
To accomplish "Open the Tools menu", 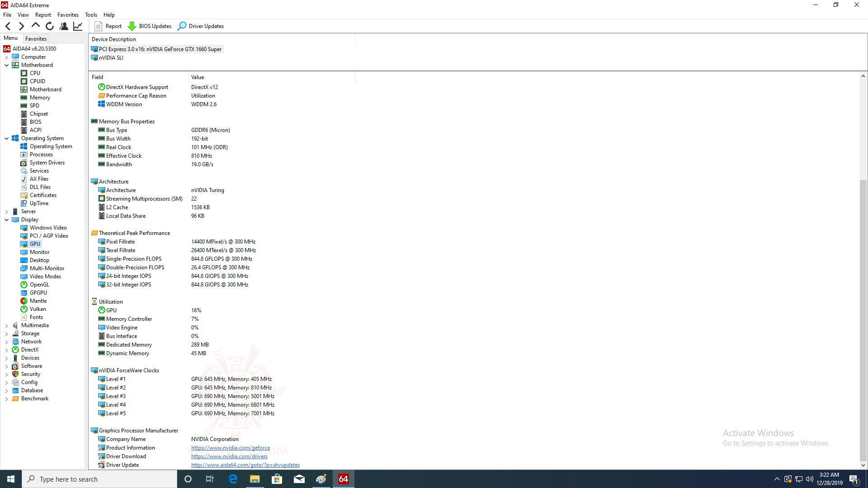I will tap(91, 14).
